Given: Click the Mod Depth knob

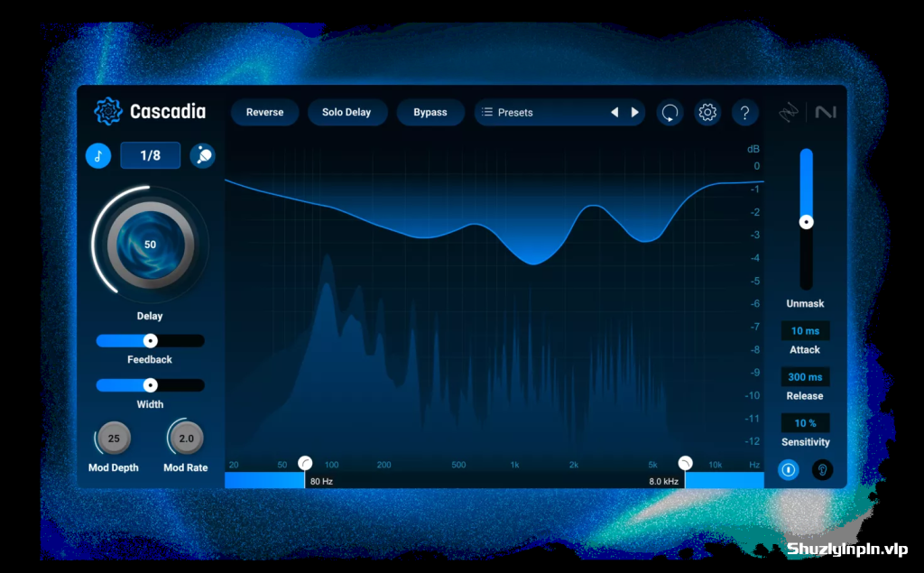Looking at the screenshot, I should coord(114,438).
